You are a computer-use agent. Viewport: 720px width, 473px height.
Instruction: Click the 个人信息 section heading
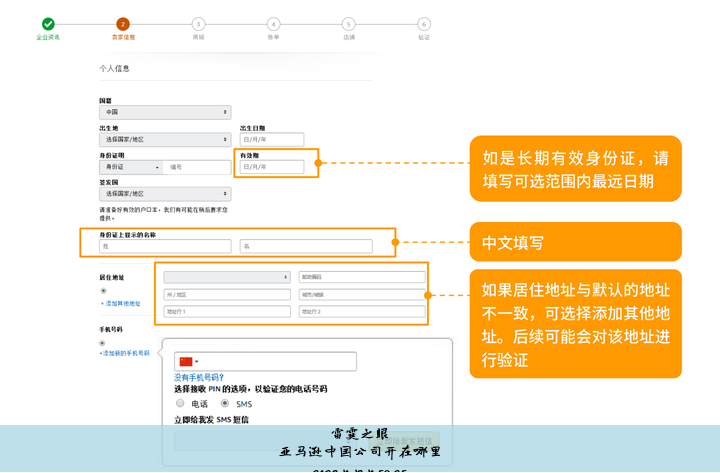tap(114, 68)
